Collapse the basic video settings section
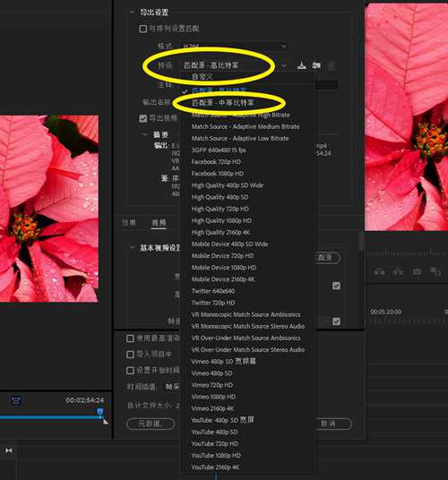 point(133,247)
